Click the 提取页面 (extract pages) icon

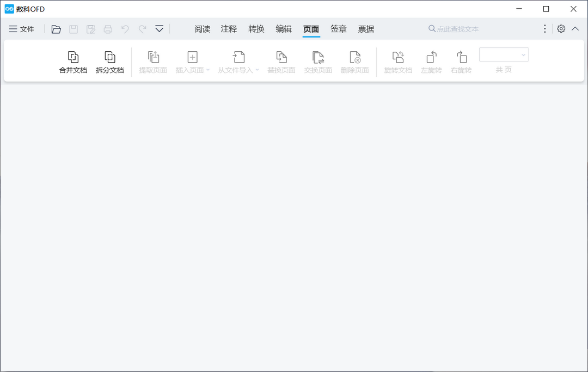click(153, 57)
